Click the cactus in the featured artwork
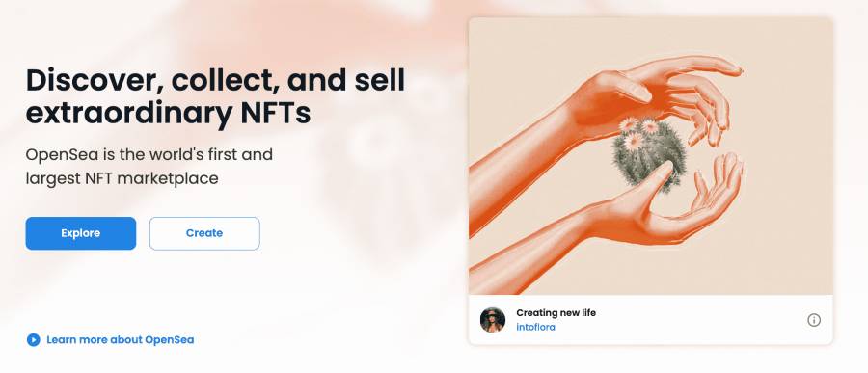 point(648,155)
